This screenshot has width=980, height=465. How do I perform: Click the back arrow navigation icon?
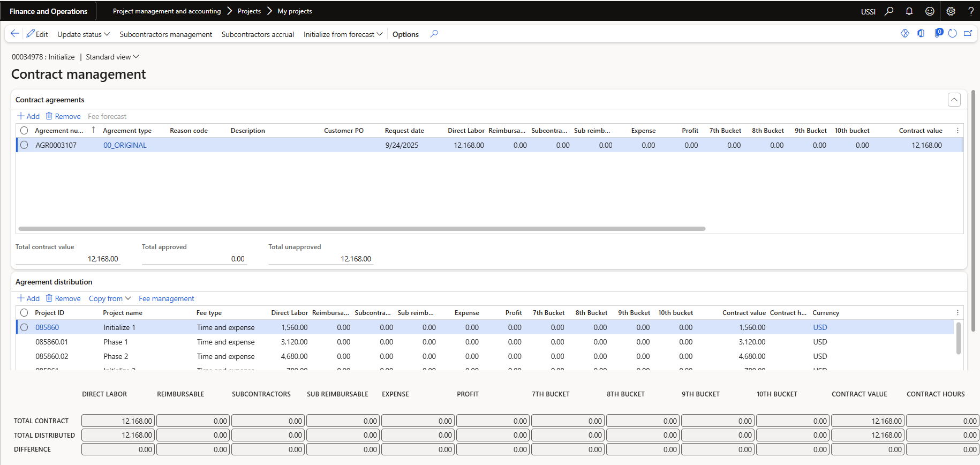click(15, 34)
